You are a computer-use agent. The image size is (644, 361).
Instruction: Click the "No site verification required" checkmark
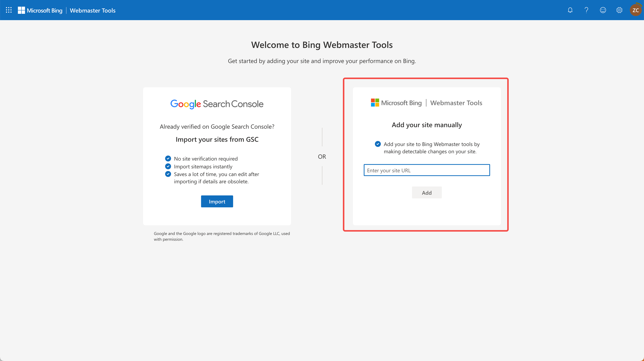[x=168, y=159]
